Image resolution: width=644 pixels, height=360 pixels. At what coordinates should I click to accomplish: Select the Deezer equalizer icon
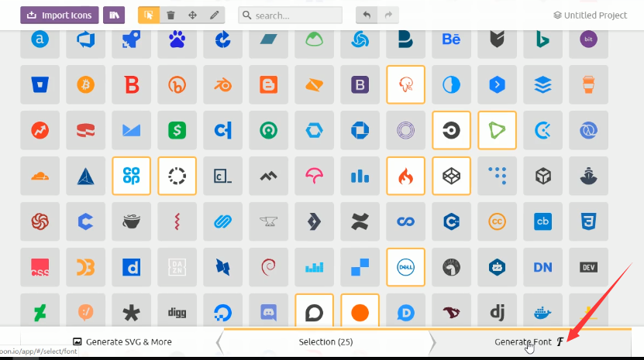[314, 267]
